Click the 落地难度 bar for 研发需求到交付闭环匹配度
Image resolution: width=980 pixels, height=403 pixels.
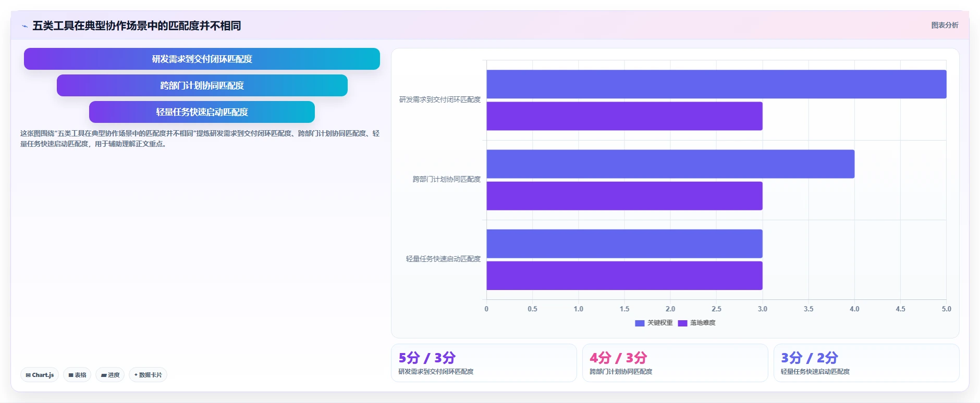pos(624,116)
